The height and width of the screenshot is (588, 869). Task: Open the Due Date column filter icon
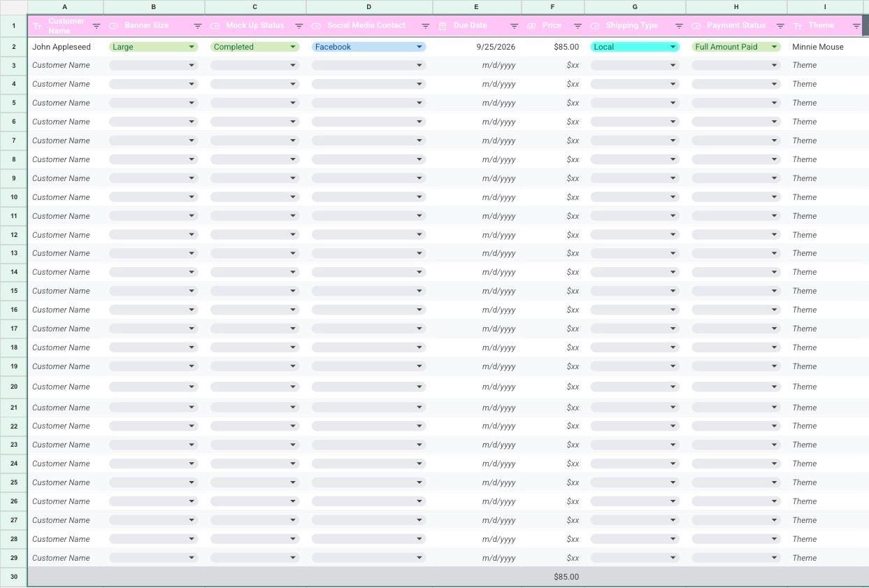click(x=514, y=26)
